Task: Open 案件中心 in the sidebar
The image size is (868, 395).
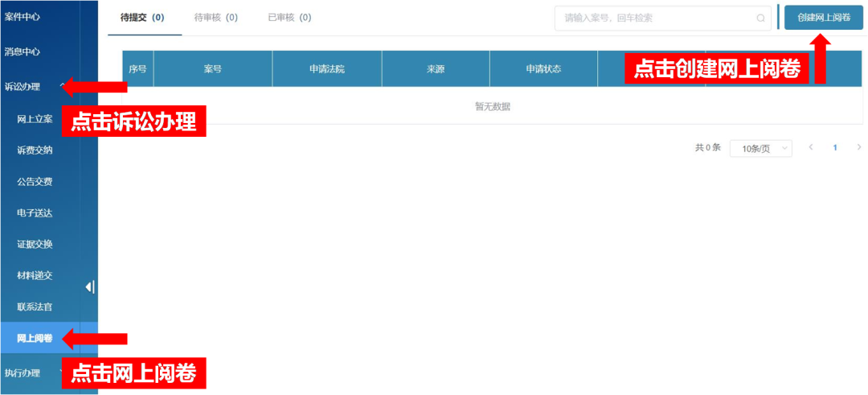Action: 23,17
